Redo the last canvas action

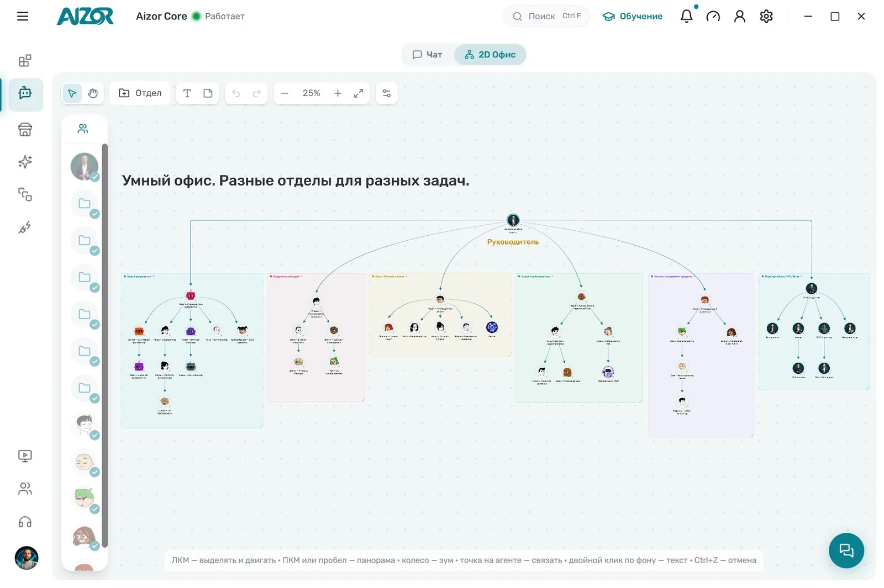tap(257, 93)
